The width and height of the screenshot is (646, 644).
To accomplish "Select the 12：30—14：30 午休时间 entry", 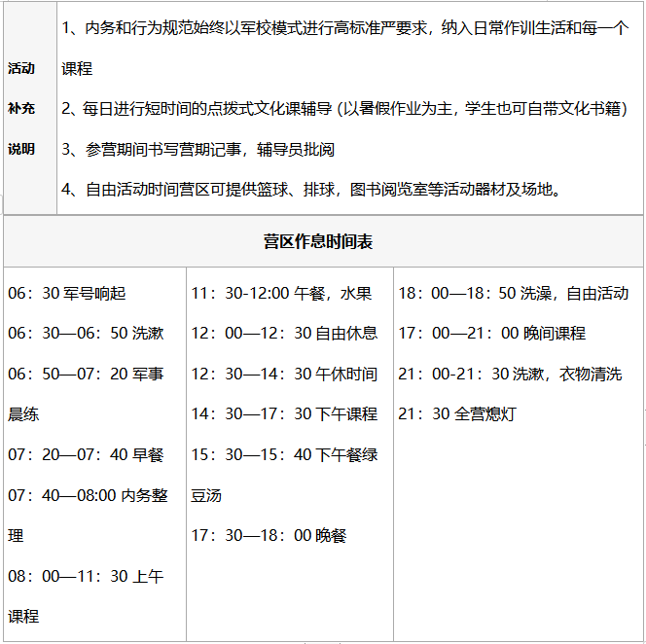I will click(284, 375).
